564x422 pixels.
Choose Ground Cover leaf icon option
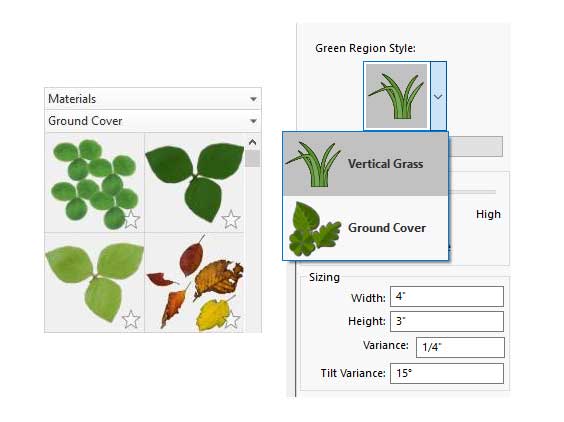(315, 229)
